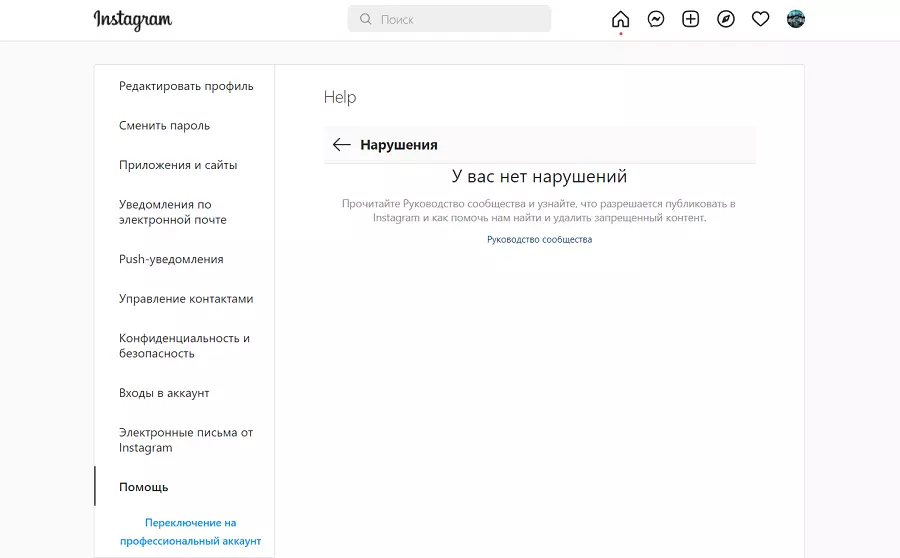Open Электронные письма от Instagram section
The height and width of the screenshot is (558, 900).
click(x=186, y=440)
